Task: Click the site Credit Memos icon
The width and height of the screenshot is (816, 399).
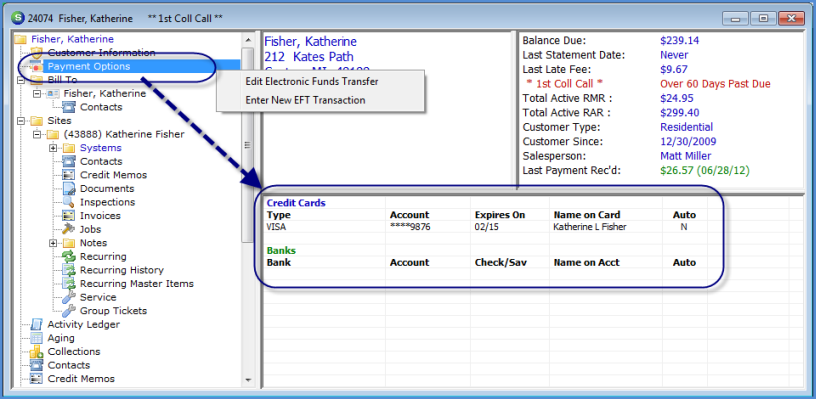Action: (69, 175)
